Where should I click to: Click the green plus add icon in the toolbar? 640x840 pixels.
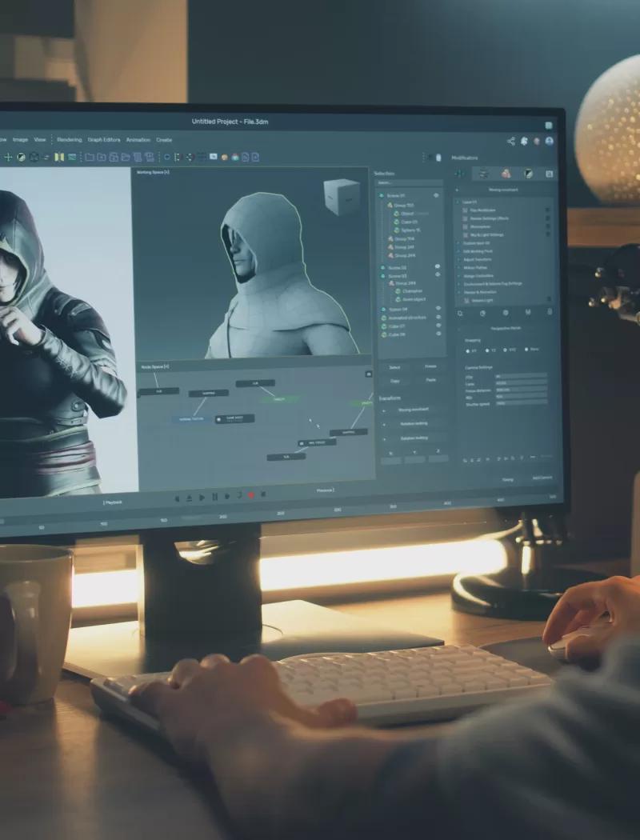(8, 157)
